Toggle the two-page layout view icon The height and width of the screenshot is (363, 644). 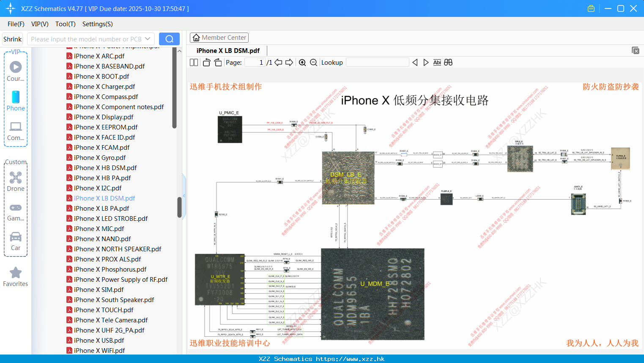click(x=194, y=63)
